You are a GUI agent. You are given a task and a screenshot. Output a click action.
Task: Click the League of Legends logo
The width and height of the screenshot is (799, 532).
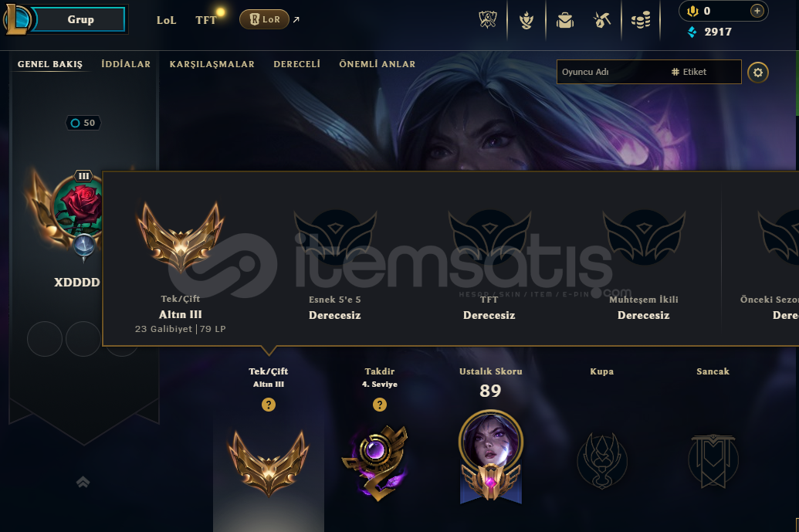(19, 19)
